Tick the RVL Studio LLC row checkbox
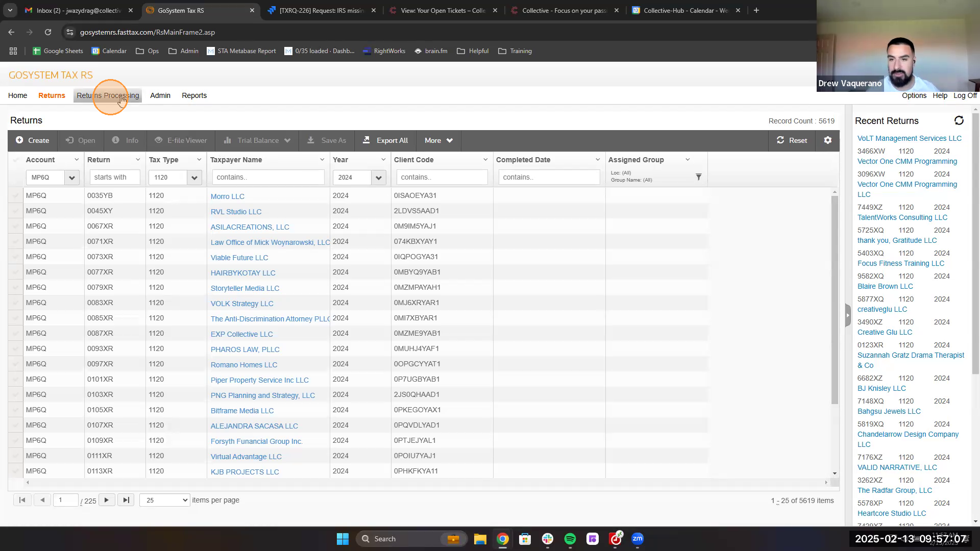Image resolution: width=980 pixels, height=551 pixels. pos(15,211)
